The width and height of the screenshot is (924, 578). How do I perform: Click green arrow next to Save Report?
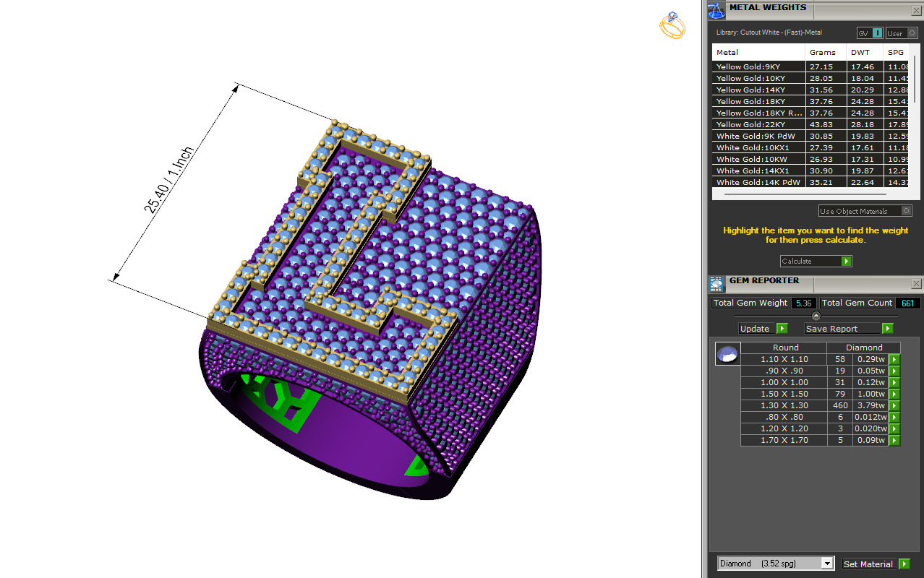click(887, 328)
